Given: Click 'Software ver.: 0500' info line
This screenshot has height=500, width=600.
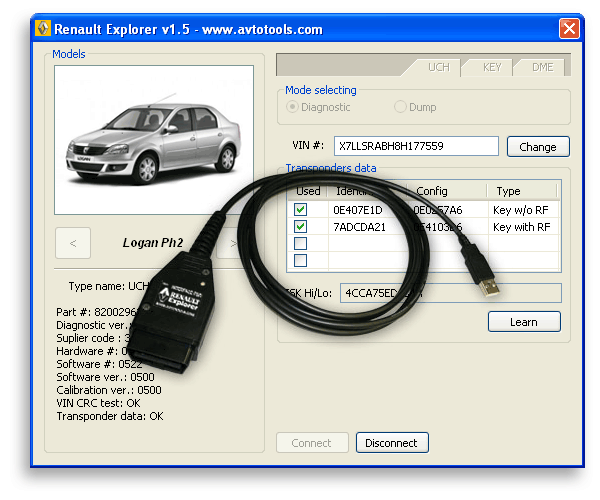Looking at the screenshot, I should pos(105,377).
